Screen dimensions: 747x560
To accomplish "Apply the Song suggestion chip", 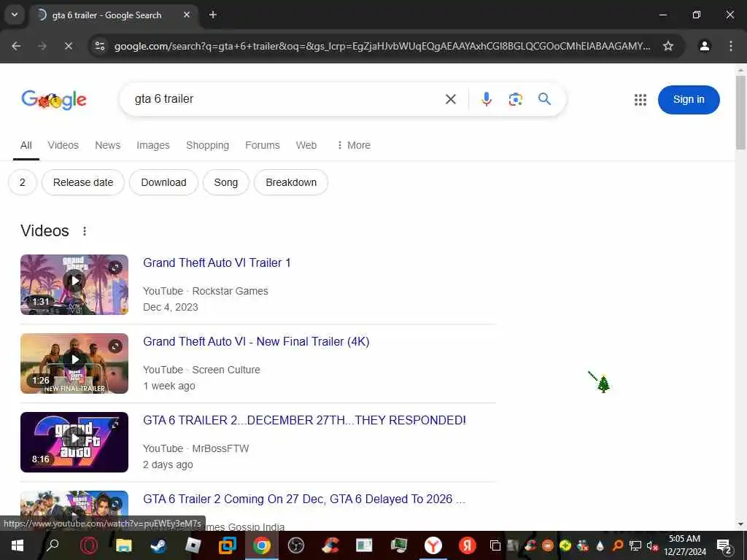I will tap(226, 182).
